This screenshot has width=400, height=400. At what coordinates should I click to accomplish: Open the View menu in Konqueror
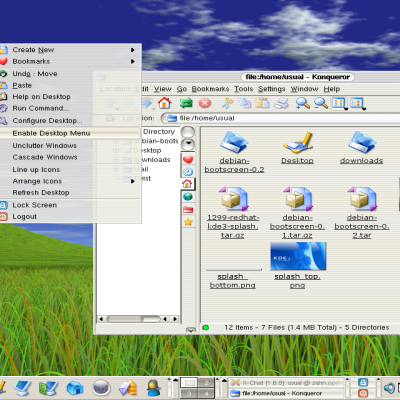162,89
